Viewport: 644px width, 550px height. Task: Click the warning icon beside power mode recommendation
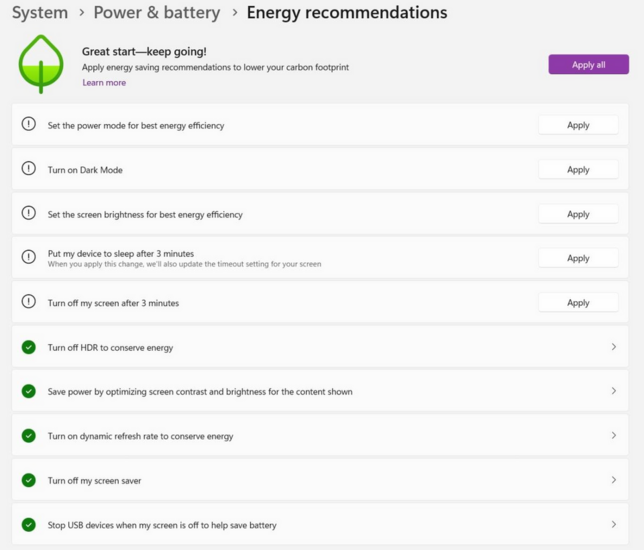click(x=29, y=124)
